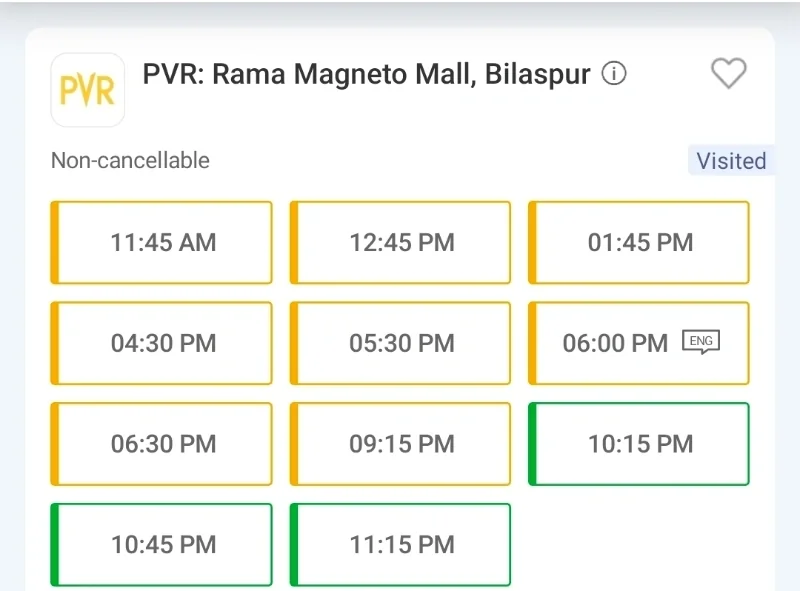Open the cinema info icon
Screen dimensions: 800x591
click(x=614, y=74)
